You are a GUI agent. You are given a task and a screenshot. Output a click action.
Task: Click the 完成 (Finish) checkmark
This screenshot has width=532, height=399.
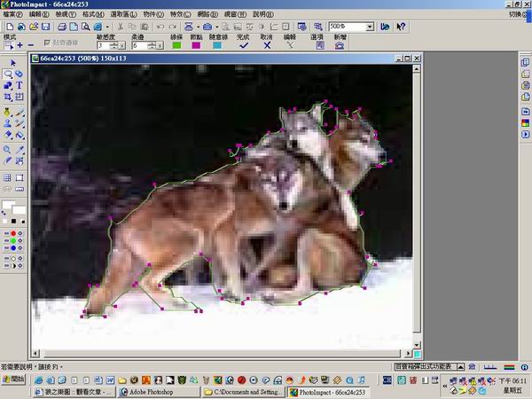pos(244,45)
